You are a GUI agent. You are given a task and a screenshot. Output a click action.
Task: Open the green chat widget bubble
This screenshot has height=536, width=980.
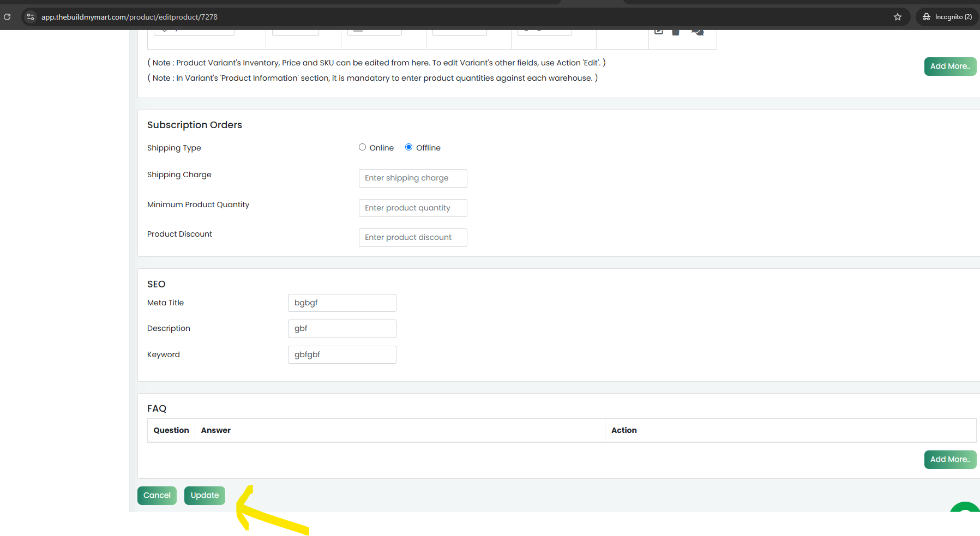click(x=966, y=509)
